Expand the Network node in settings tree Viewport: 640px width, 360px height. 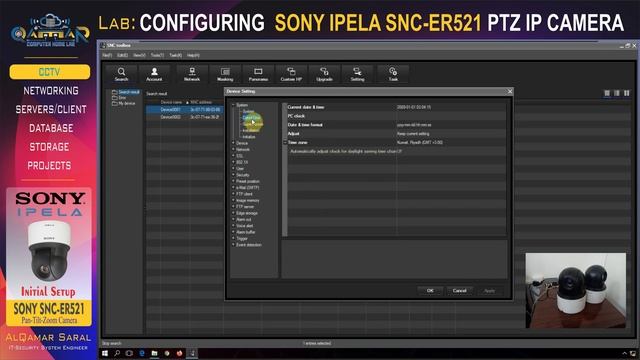pyautogui.click(x=233, y=150)
